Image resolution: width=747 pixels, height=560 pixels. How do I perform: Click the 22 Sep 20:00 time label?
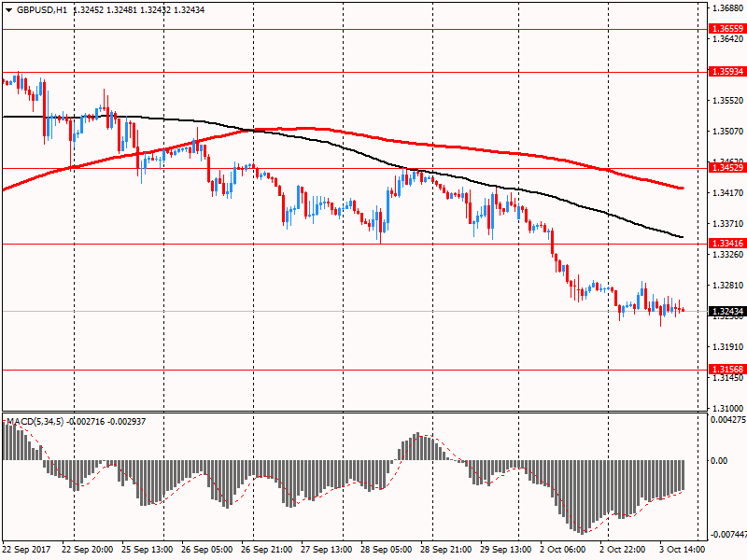click(x=88, y=550)
